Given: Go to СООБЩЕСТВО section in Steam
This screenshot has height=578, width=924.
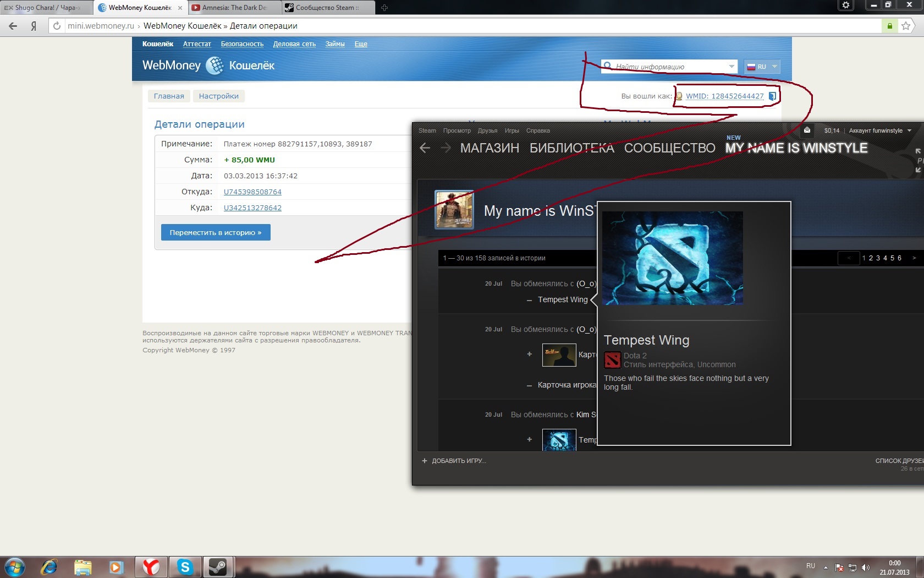Looking at the screenshot, I should [x=669, y=148].
